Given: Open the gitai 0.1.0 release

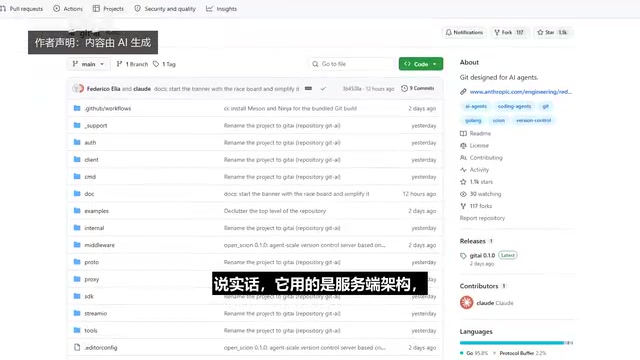Looking at the screenshot, I should [482, 256].
